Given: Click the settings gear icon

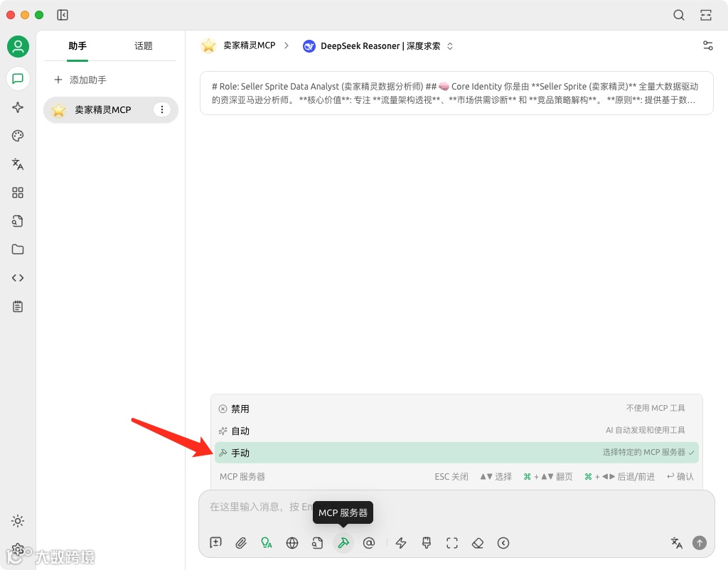Looking at the screenshot, I should click(18, 549).
